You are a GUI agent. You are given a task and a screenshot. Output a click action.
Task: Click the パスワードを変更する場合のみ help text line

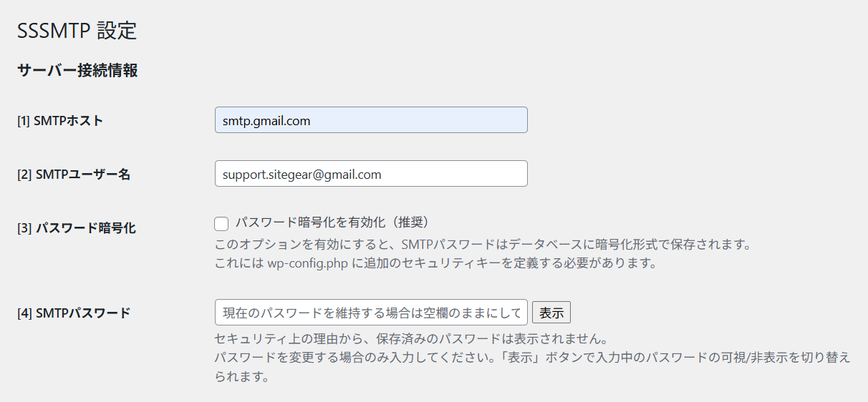532,366
